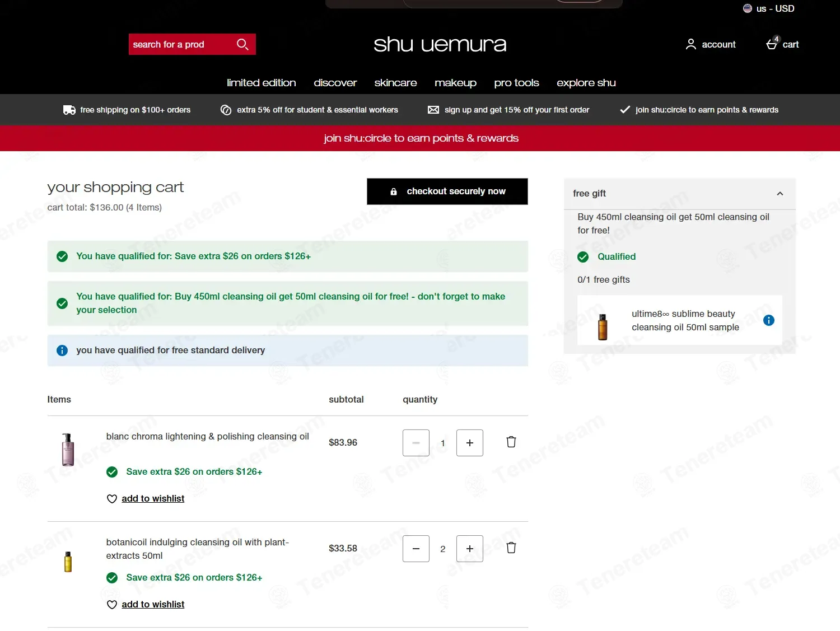Click checkout securely now button
The width and height of the screenshot is (840, 631).
[447, 191]
